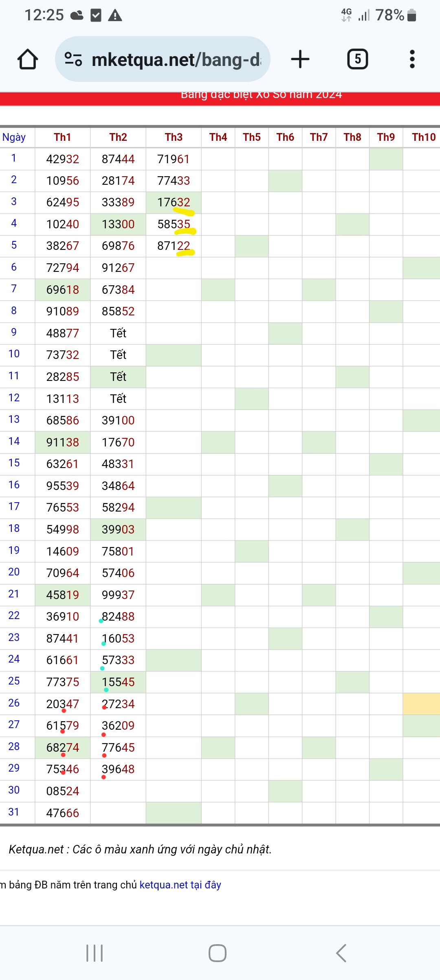The height and width of the screenshot is (980, 440).
Task: Tap day 31 row number
Action: [14, 812]
